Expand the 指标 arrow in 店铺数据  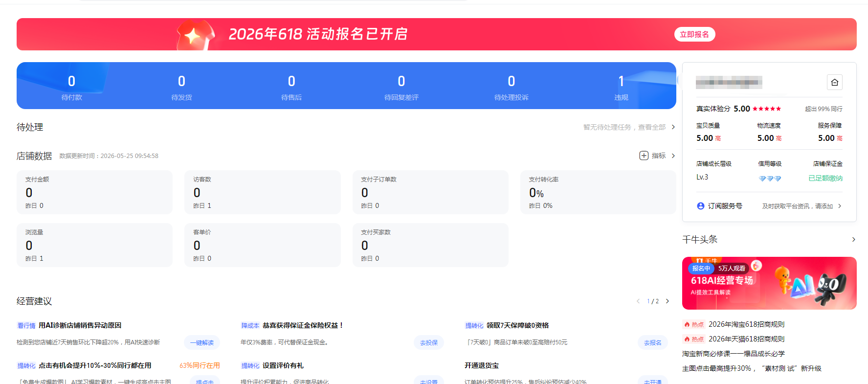pos(673,156)
